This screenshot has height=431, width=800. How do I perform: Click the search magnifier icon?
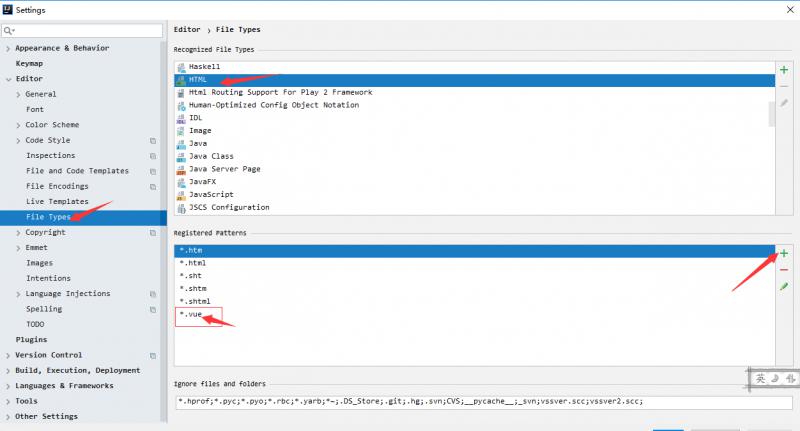[9, 31]
